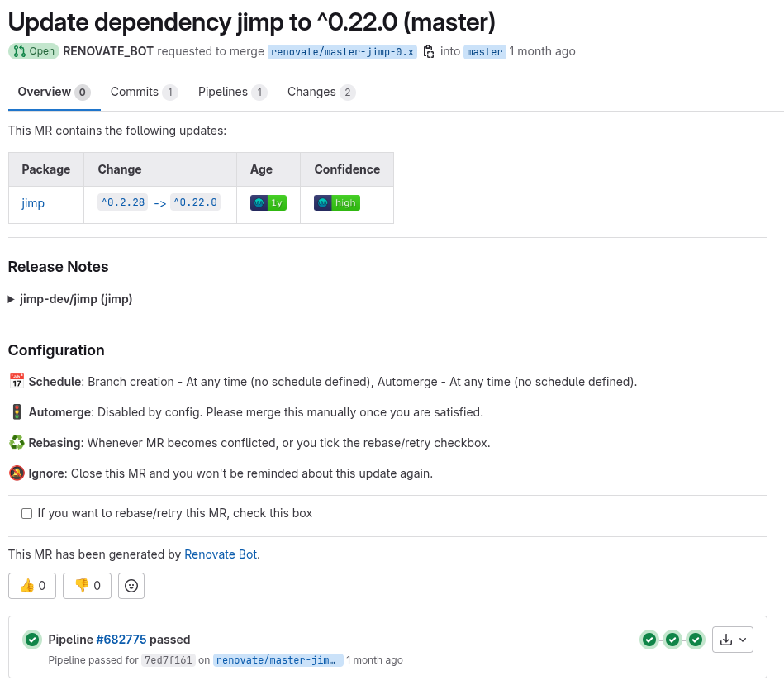Click the thumbs up reaction button

coord(32,586)
